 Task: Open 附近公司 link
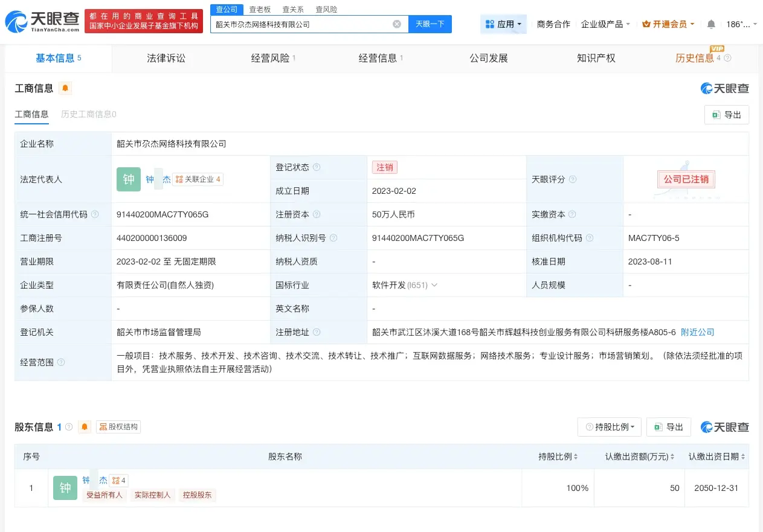pos(698,332)
